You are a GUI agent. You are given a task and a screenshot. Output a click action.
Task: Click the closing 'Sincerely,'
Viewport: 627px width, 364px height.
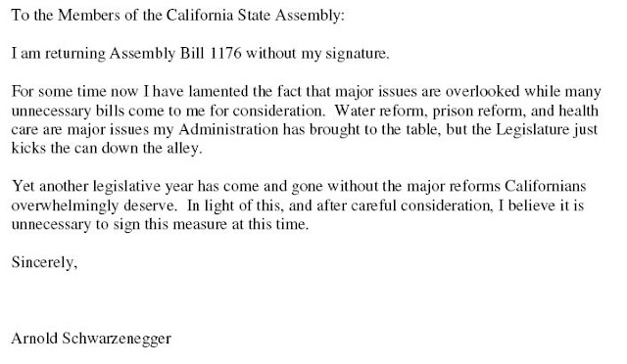pyautogui.click(x=44, y=262)
